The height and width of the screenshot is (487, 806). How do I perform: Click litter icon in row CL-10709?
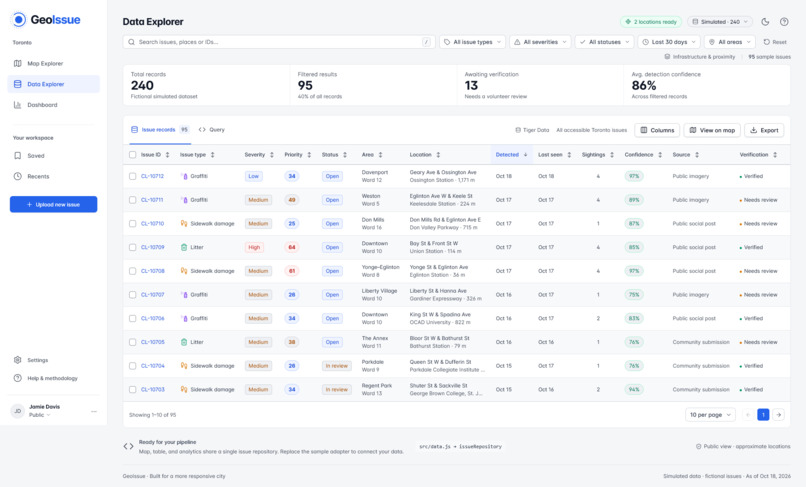(x=184, y=247)
